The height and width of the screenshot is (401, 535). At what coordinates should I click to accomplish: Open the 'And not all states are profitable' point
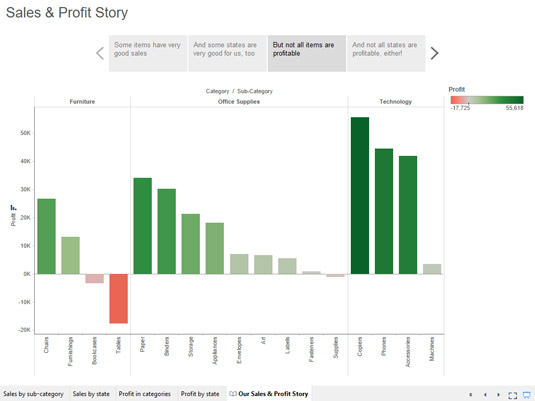tap(386, 53)
